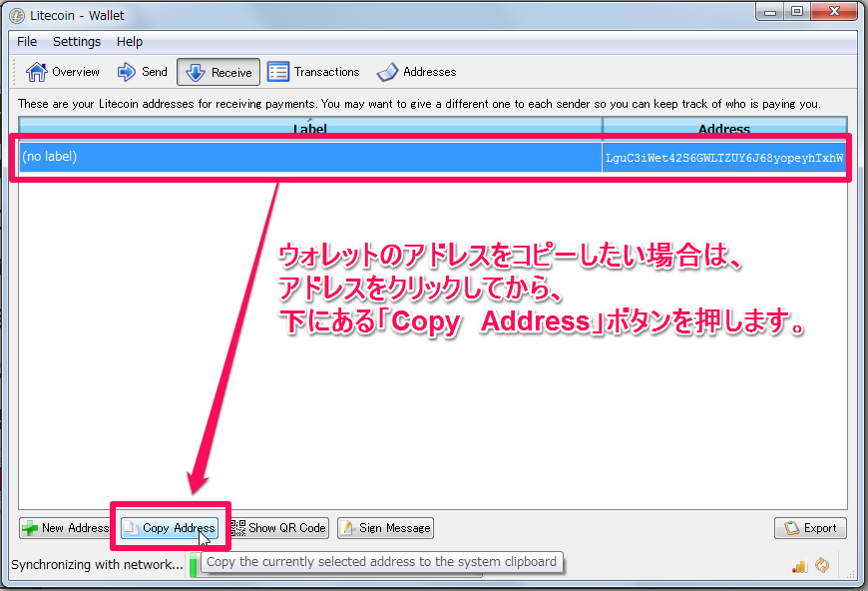Click the Show QR Code button
868x591 pixels.
(279, 528)
